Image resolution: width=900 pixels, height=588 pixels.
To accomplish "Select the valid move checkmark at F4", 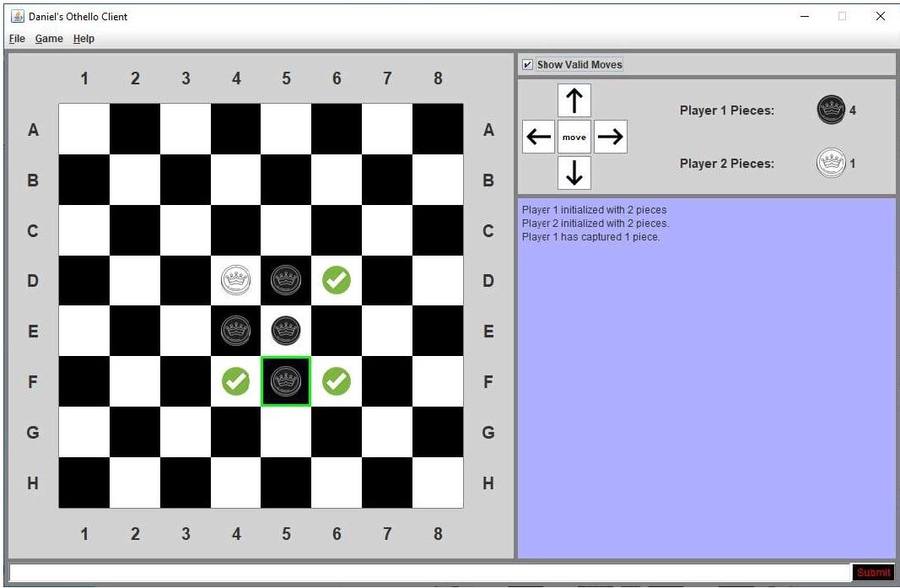I will (x=235, y=381).
